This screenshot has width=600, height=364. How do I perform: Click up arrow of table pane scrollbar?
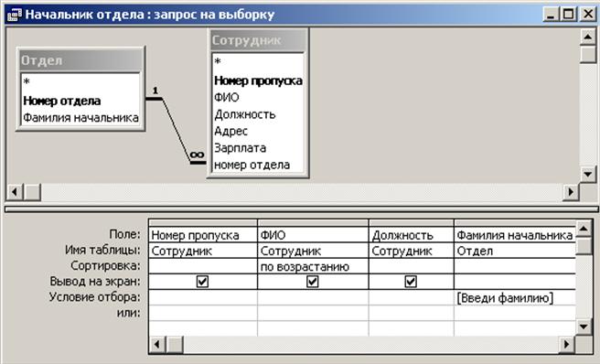(588, 37)
